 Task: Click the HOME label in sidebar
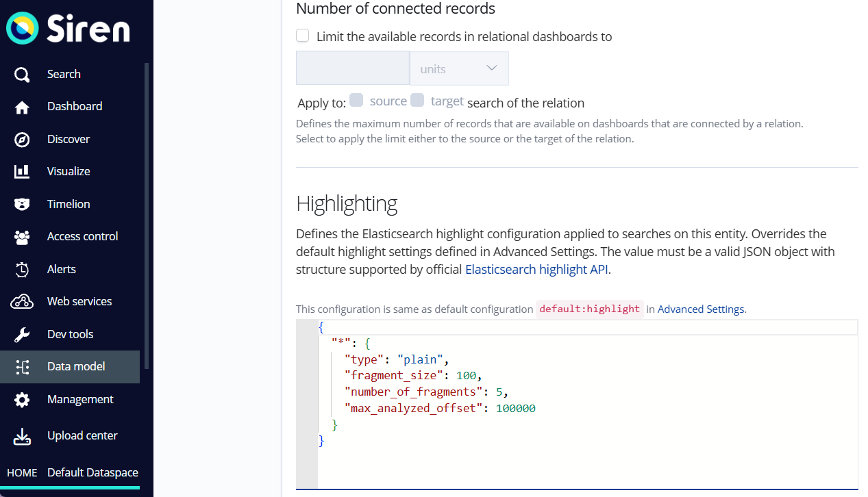point(22,473)
